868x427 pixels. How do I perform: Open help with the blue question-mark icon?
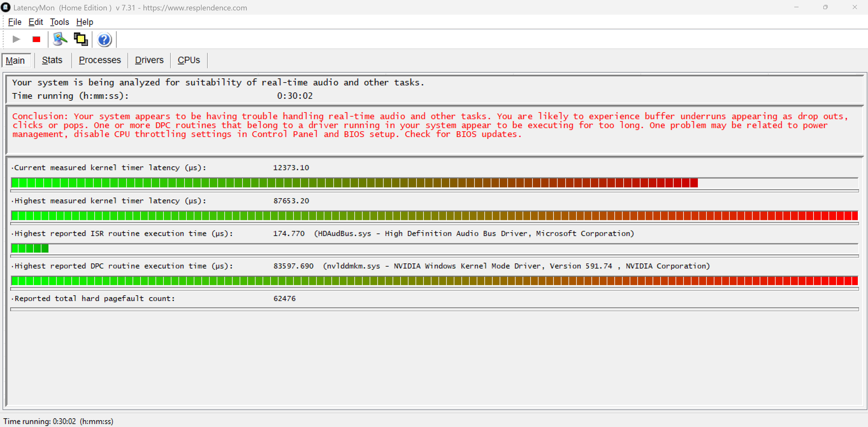click(x=104, y=40)
